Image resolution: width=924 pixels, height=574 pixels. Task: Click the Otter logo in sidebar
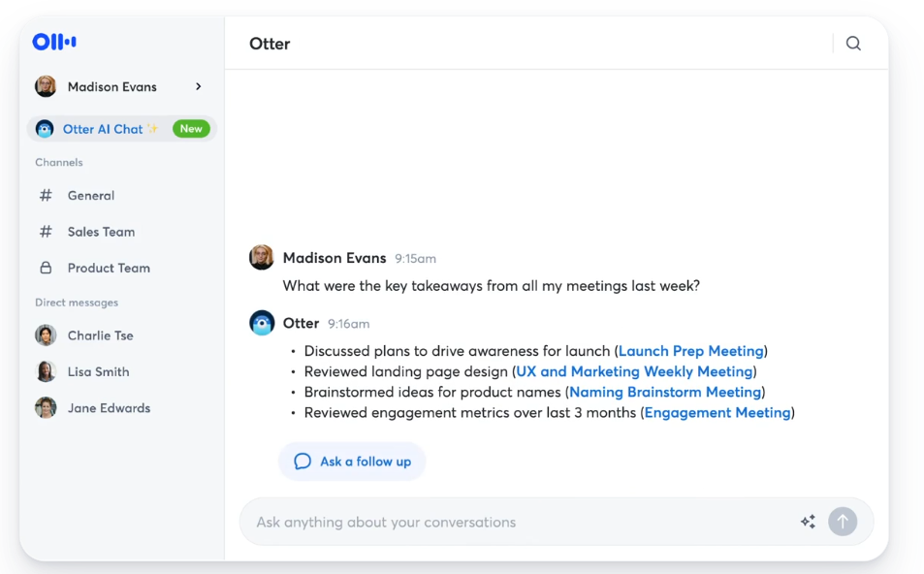click(54, 42)
